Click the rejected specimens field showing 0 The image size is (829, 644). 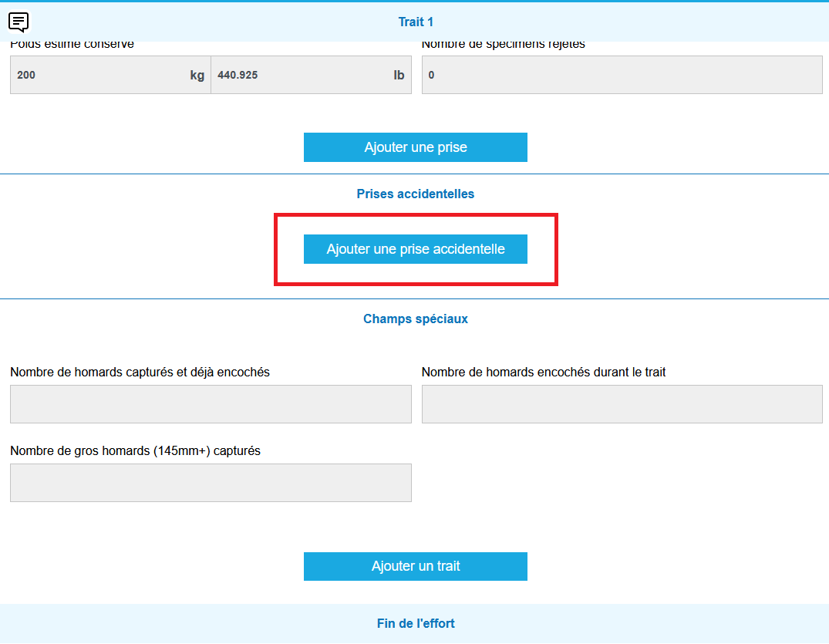point(622,75)
